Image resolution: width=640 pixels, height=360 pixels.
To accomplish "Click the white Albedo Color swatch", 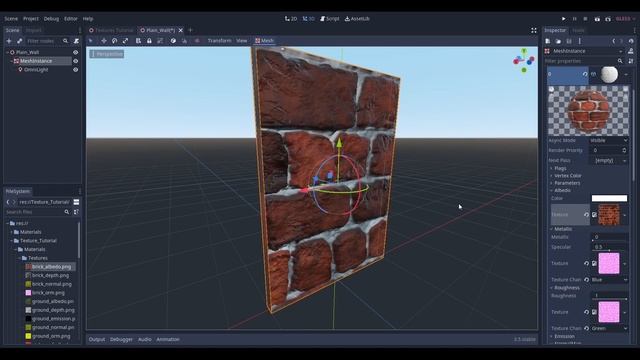I will (x=609, y=198).
